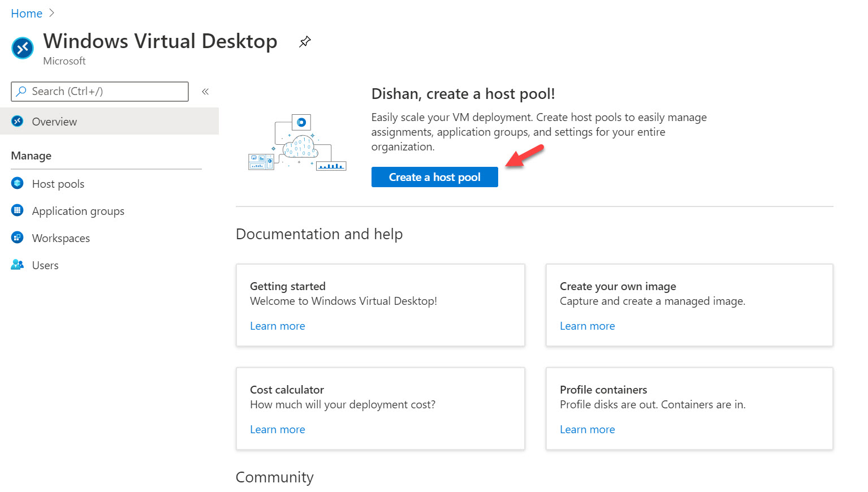Viewport: 868px width, 492px height.
Task: Click Learn more under Getting started
Action: point(278,326)
